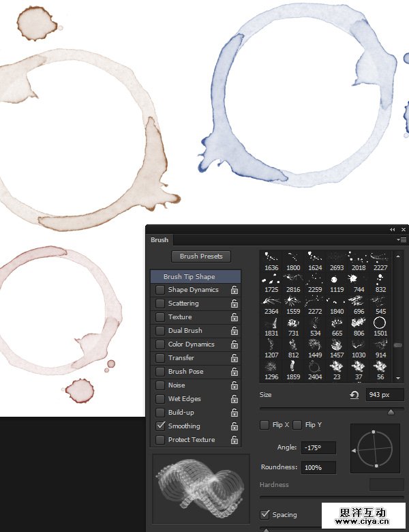
Task: Click the Angle input field
Action: pos(319,447)
